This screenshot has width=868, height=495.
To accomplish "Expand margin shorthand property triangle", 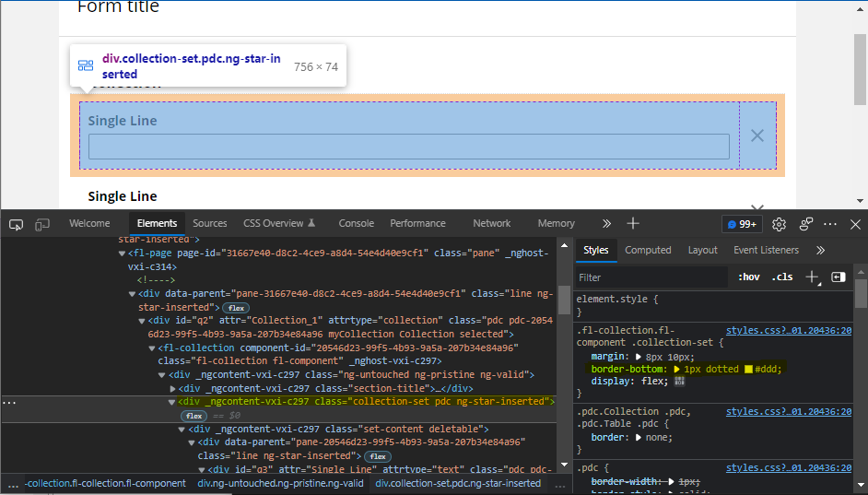I will [x=638, y=357].
